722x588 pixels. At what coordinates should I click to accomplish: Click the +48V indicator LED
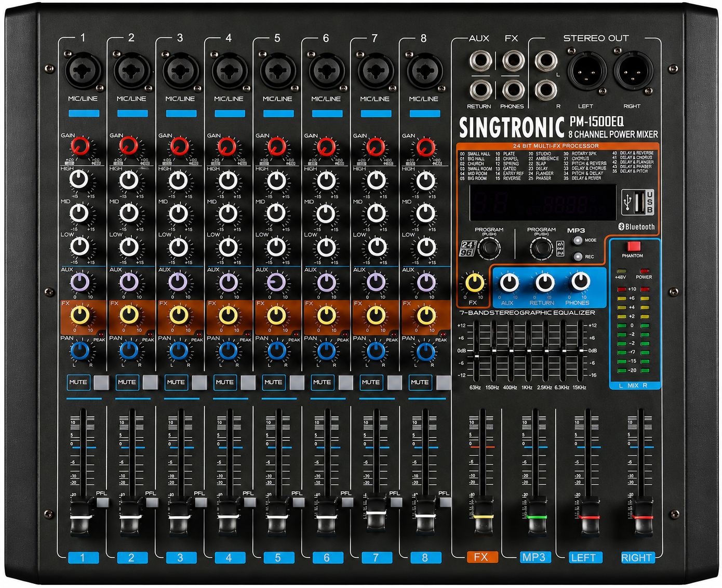[621, 271]
